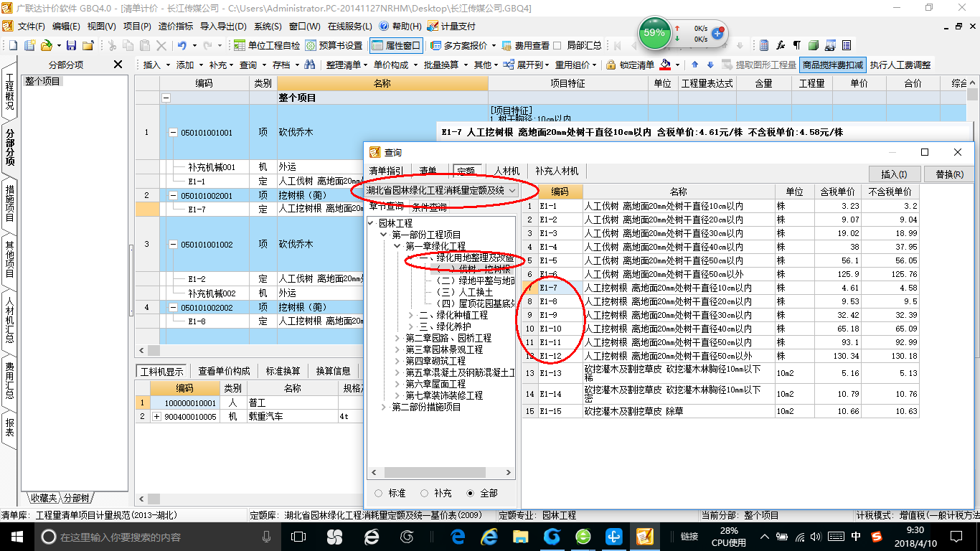Select row E1-15 除草 in query table
Screen dimensions: 980x551
coord(720,411)
